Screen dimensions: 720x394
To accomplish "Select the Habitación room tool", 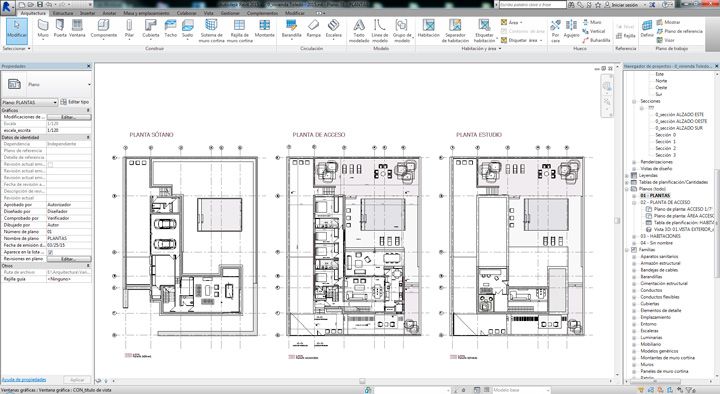I will (428, 28).
